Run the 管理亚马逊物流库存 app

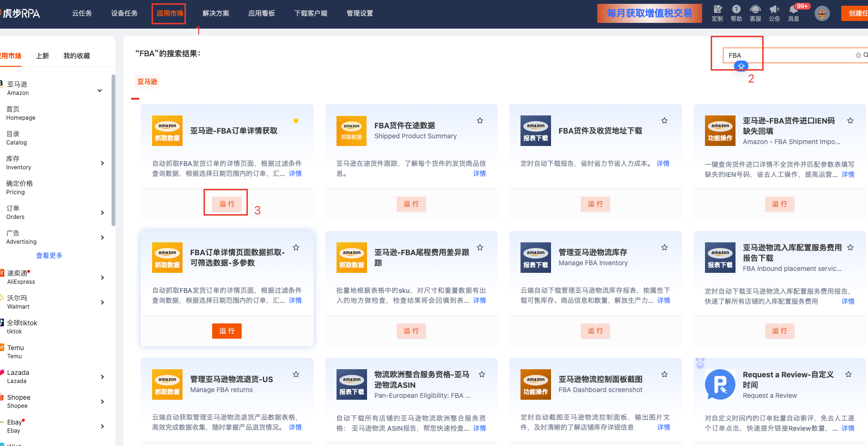pos(595,331)
